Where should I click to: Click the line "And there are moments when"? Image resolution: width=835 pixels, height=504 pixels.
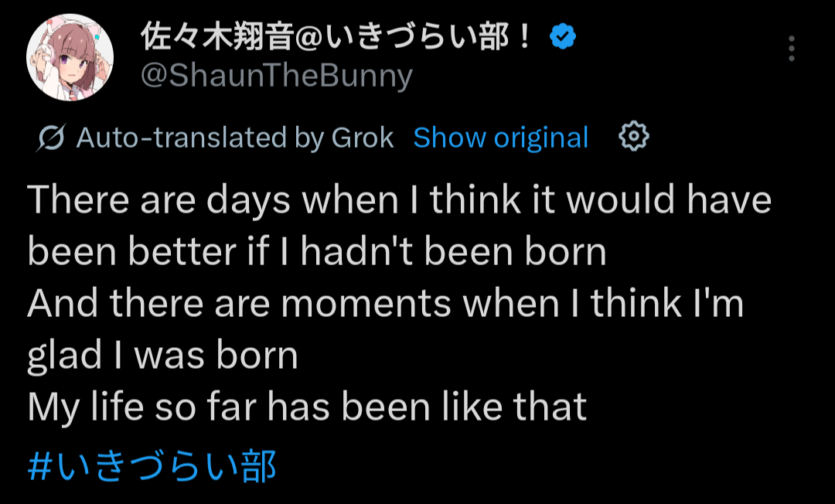[293, 303]
